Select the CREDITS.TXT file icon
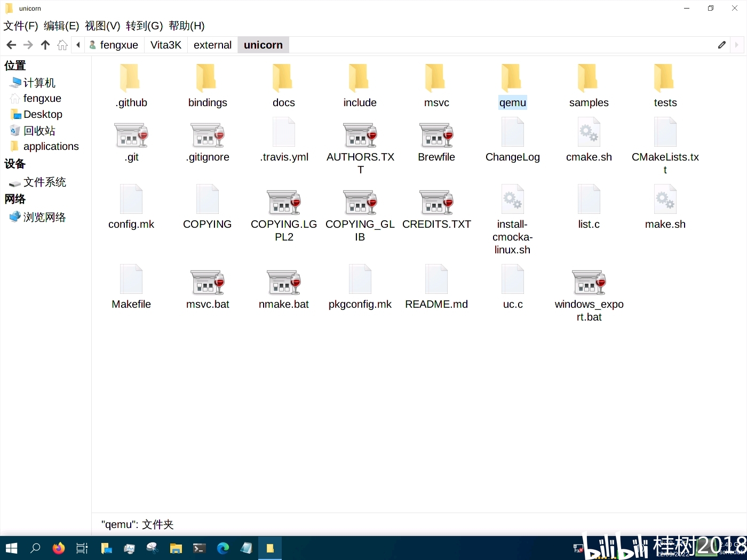 [436, 202]
